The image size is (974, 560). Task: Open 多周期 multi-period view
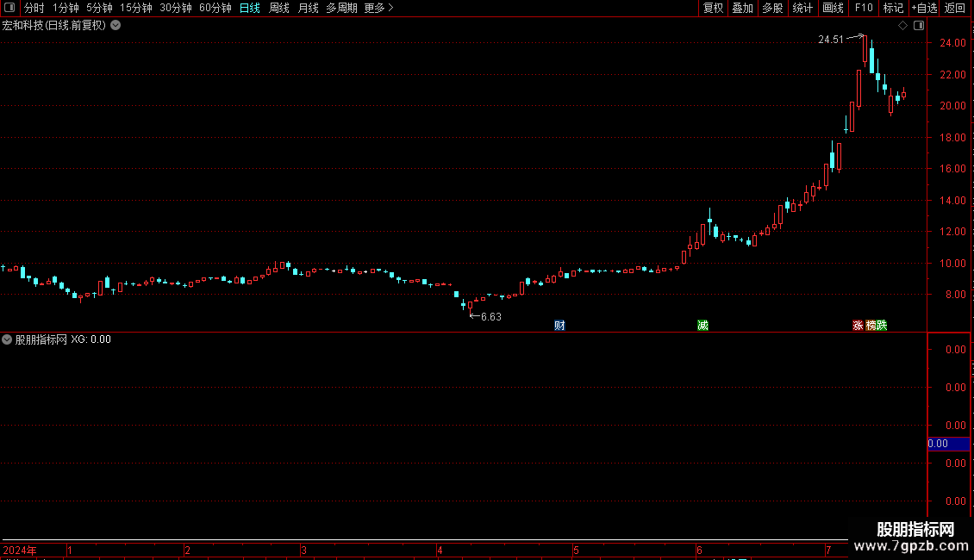(x=341, y=8)
